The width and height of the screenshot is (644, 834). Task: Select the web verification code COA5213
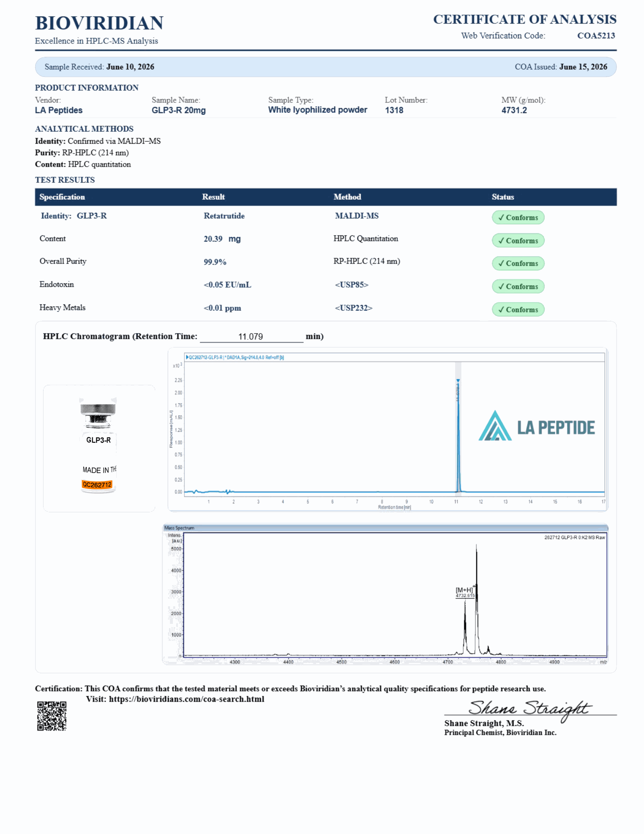pos(596,36)
